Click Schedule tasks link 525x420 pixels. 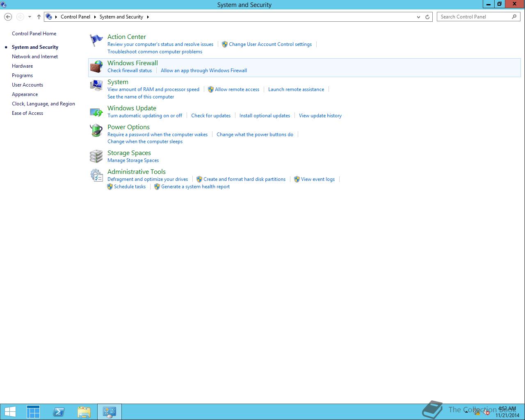130,187
